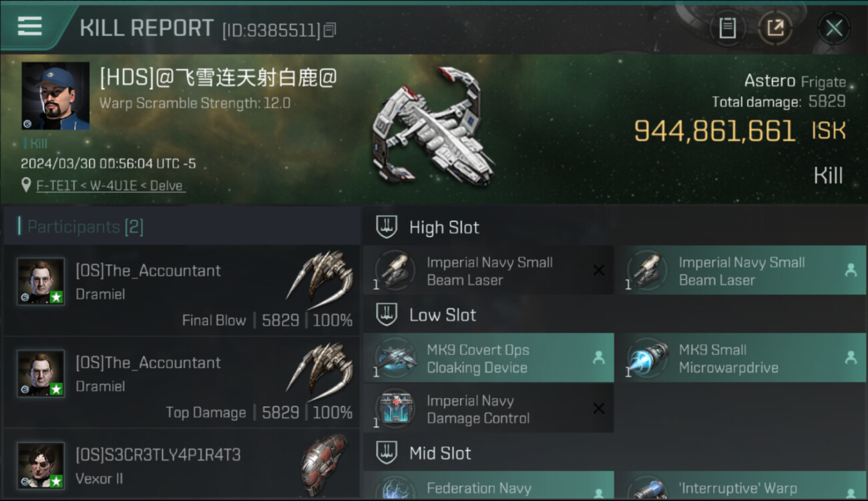Select destroyed Imperial Navy Small Beam Laser
This screenshot has width=868, height=501.
(x=488, y=271)
